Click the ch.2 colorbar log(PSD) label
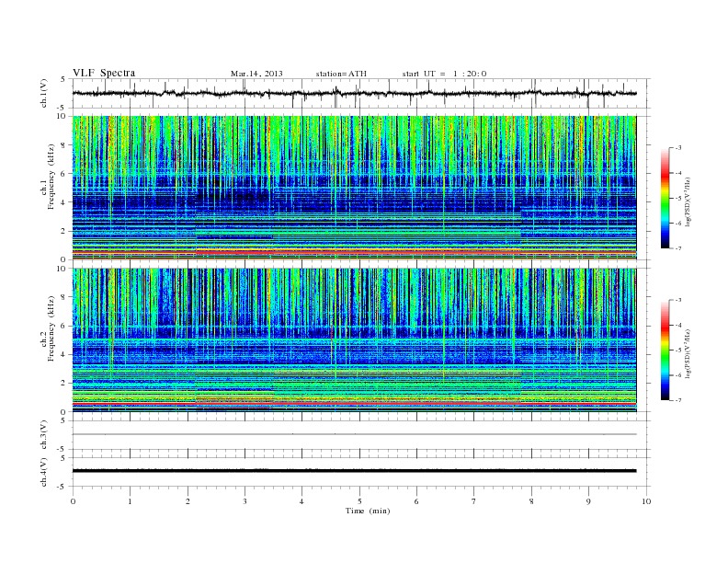The width and height of the screenshot is (728, 563). pos(688,353)
